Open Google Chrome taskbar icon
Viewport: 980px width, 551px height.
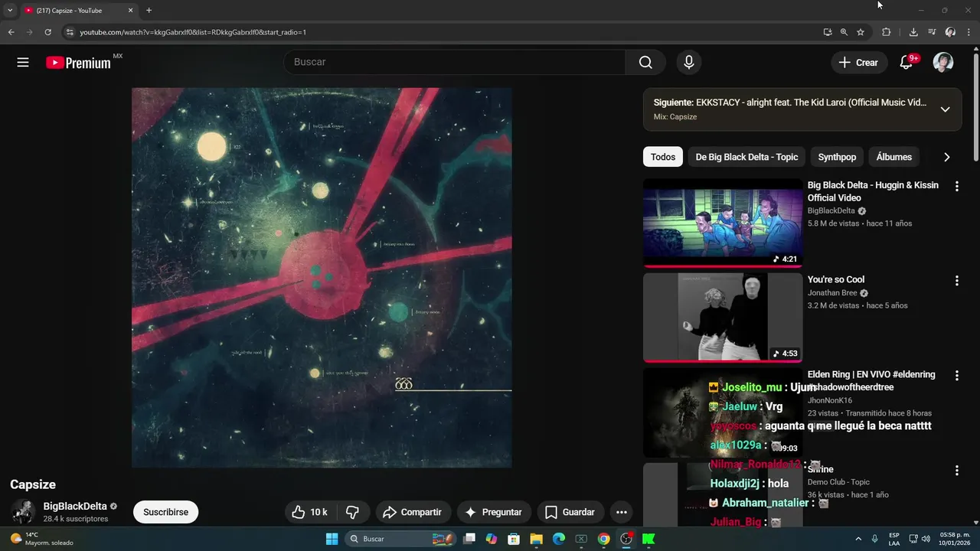[604, 539]
